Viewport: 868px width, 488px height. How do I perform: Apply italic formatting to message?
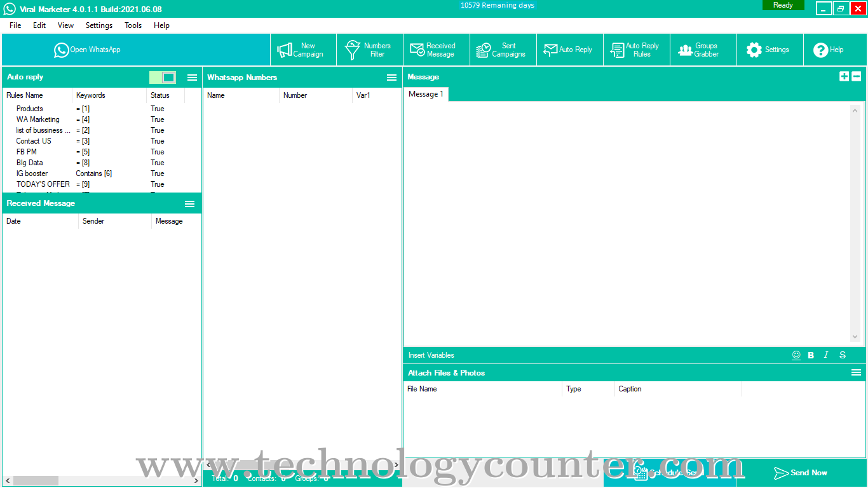click(826, 355)
